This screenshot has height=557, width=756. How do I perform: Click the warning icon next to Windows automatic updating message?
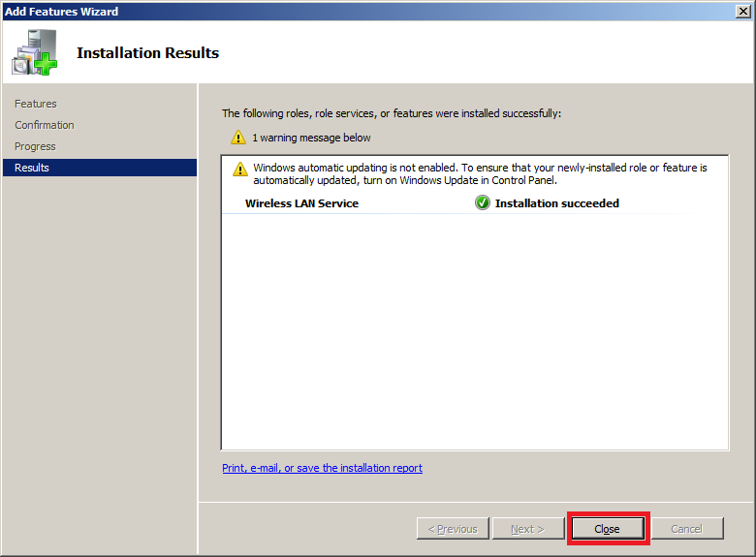(240, 170)
